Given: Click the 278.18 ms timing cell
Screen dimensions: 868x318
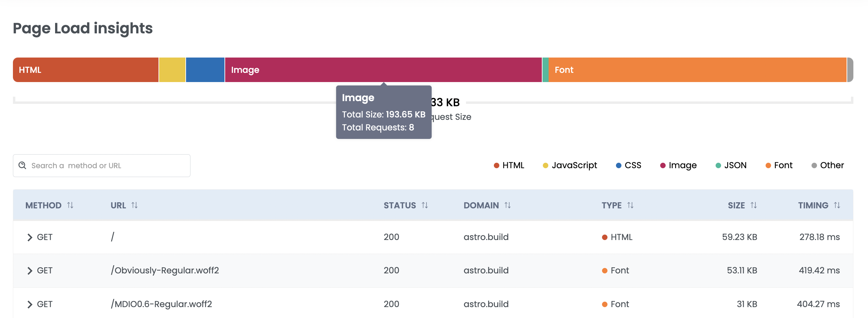Looking at the screenshot, I should [x=819, y=237].
